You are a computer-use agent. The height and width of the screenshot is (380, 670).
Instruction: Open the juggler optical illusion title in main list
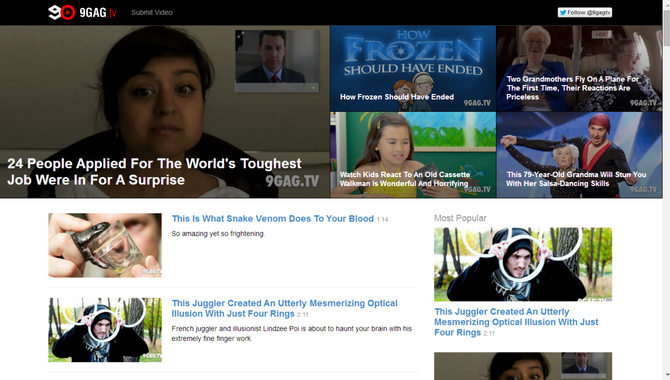284,308
